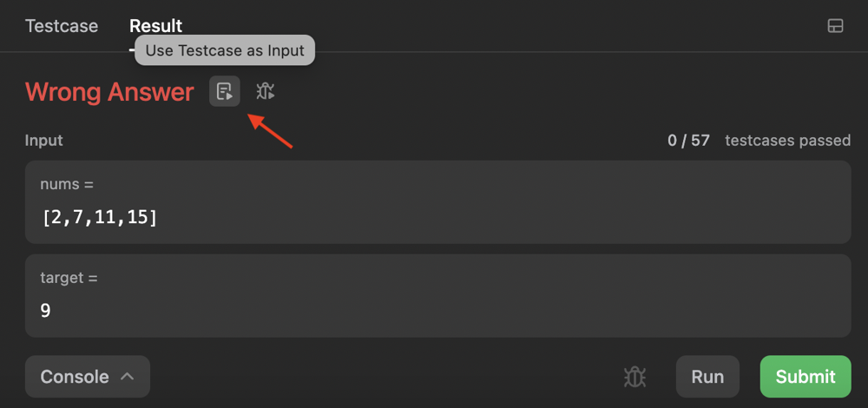This screenshot has width=868, height=408.
Task: Click the red Wrong Answer heading
Action: coord(109,92)
